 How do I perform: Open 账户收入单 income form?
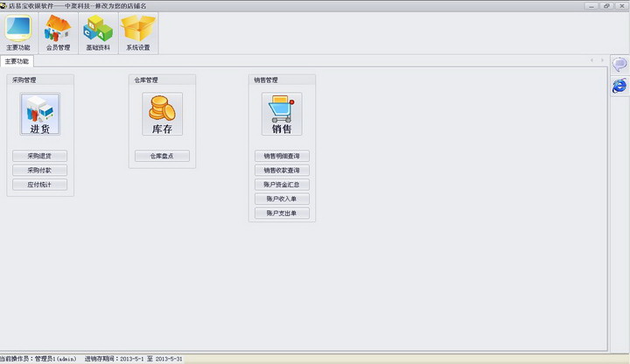pyautogui.click(x=281, y=199)
